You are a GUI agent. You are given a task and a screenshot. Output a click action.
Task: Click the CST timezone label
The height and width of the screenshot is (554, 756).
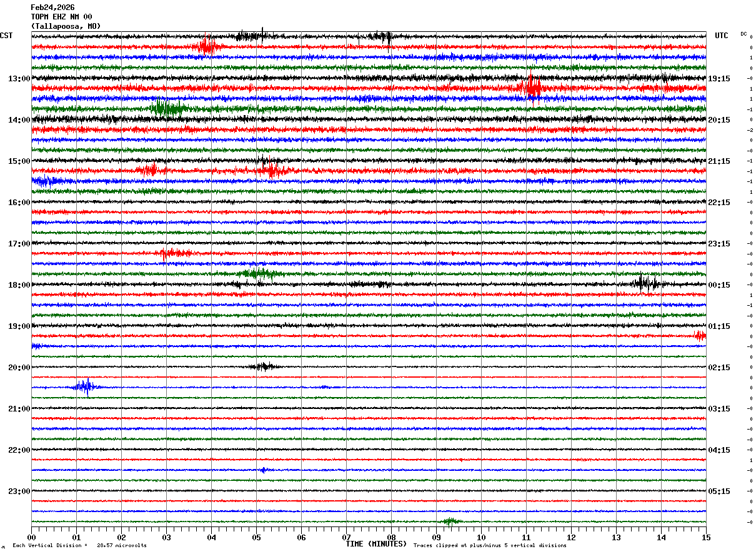click(x=6, y=36)
